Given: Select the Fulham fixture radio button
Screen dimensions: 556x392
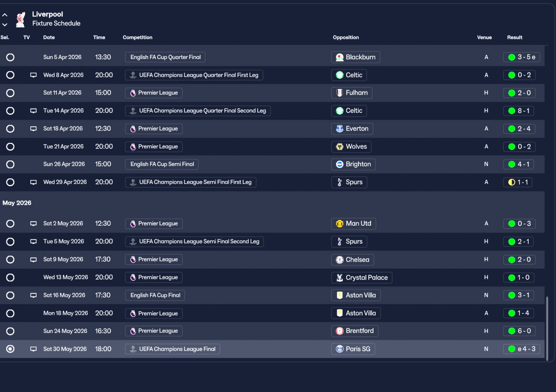Looking at the screenshot, I should click(x=10, y=93).
